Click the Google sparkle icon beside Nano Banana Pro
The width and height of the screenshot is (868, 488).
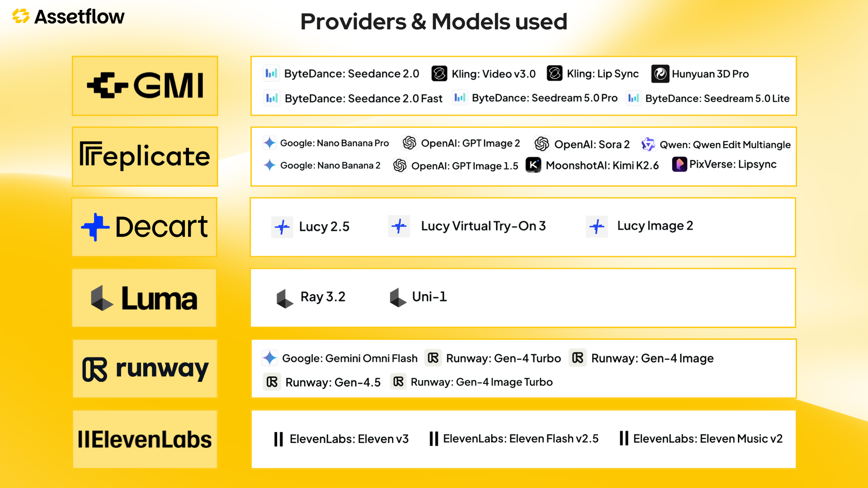(x=269, y=143)
